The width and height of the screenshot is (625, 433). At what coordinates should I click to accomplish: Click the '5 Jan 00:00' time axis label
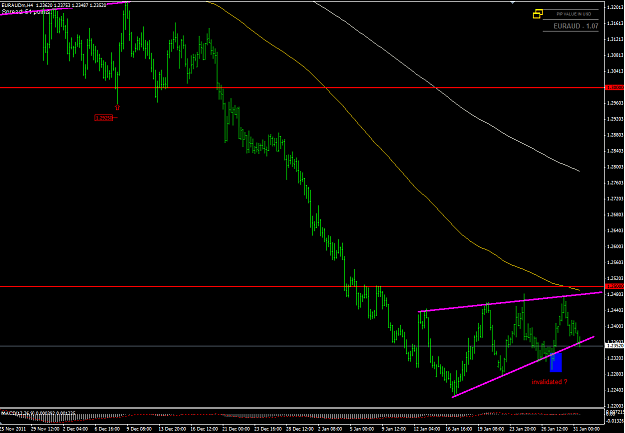point(363,429)
